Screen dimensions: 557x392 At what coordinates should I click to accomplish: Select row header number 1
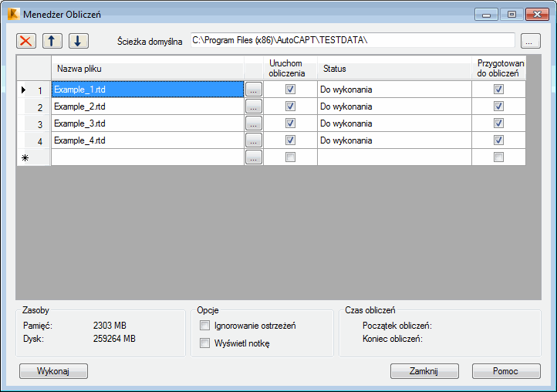coord(34,90)
